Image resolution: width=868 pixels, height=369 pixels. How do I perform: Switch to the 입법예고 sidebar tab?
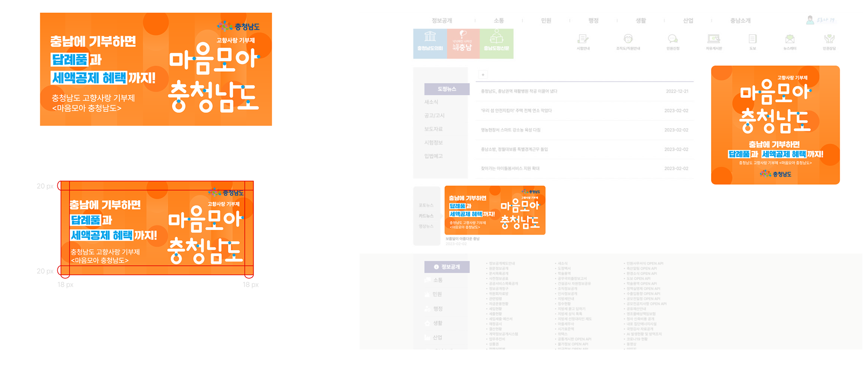point(433,156)
